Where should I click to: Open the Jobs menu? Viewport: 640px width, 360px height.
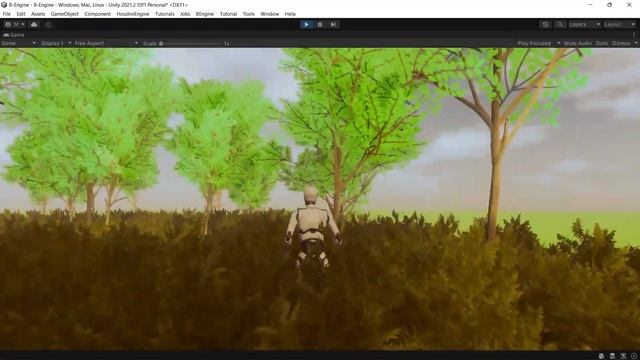(185, 14)
